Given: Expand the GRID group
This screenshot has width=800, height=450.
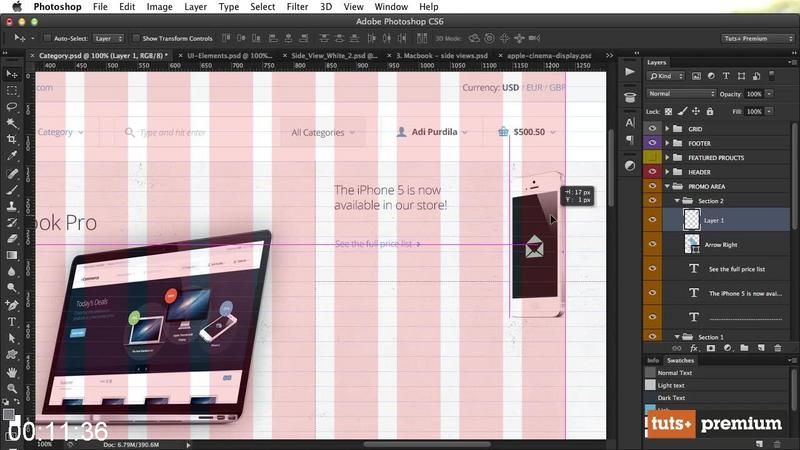Looking at the screenshot, I should 667,129.
